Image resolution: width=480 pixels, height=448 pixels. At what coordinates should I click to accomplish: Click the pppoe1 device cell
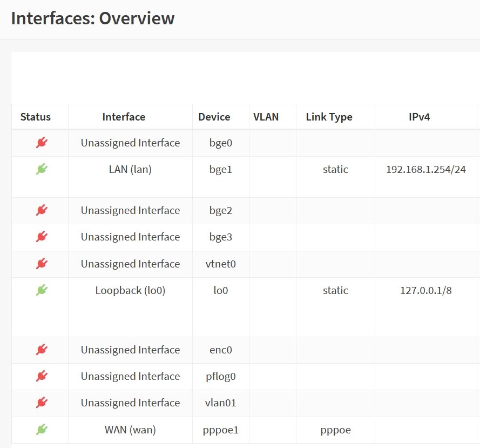(x=221, y=430)
